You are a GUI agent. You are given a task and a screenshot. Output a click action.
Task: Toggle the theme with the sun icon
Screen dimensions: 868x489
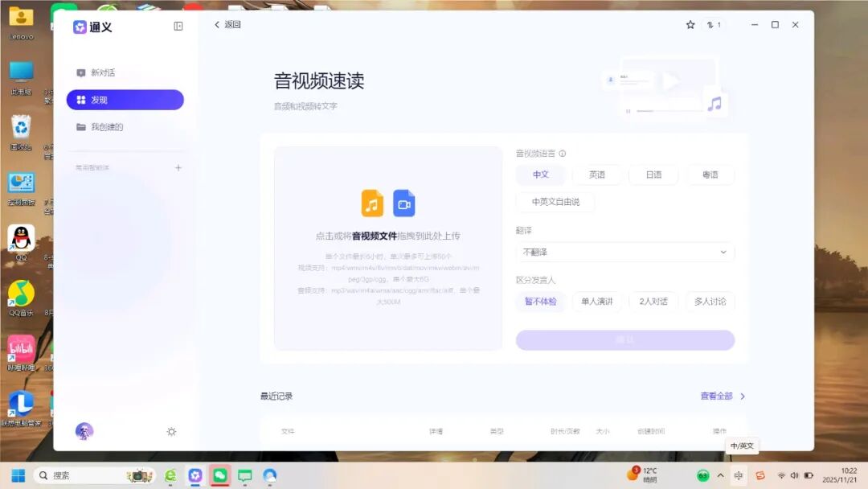171,431
